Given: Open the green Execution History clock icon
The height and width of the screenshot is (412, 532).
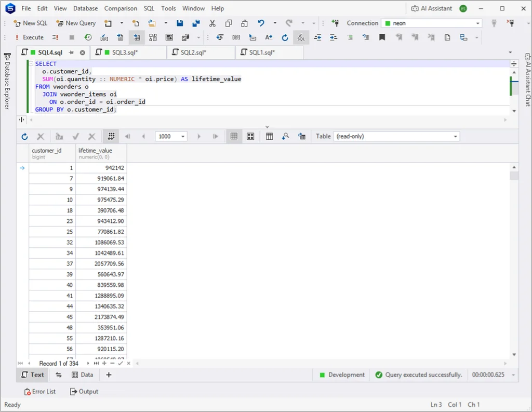Looking at the screenshot, I should click(88, 37).
